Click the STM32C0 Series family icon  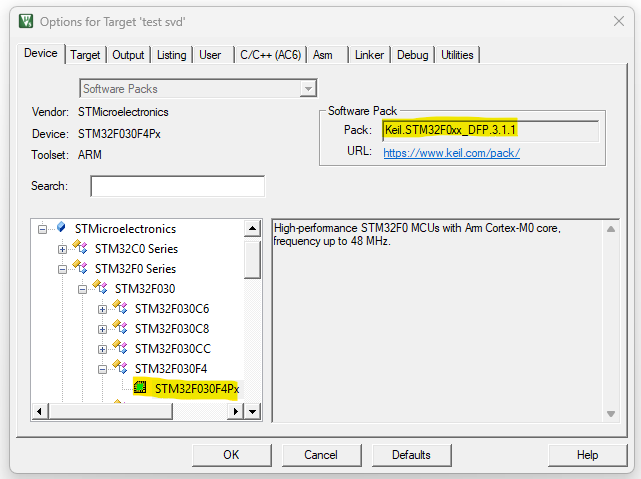[x=80, y=247]
